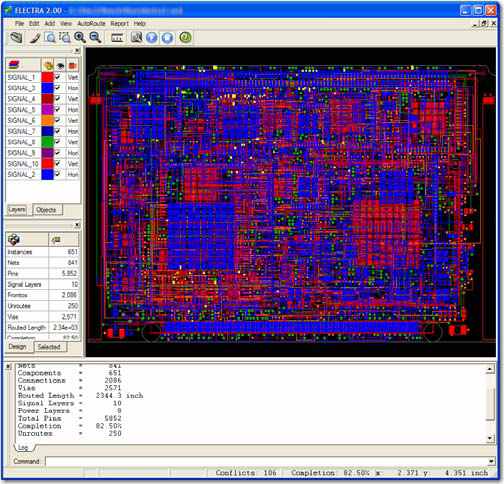Click the open design file toolbar icon
This screenshot has width=504, height=484.
click(16, 37)
